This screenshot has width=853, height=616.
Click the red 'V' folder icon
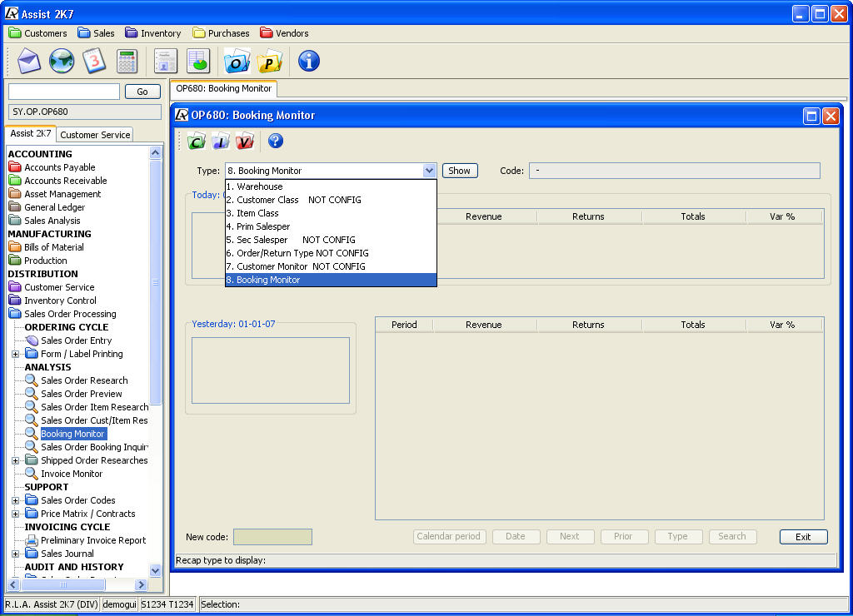tap(244, 142)
